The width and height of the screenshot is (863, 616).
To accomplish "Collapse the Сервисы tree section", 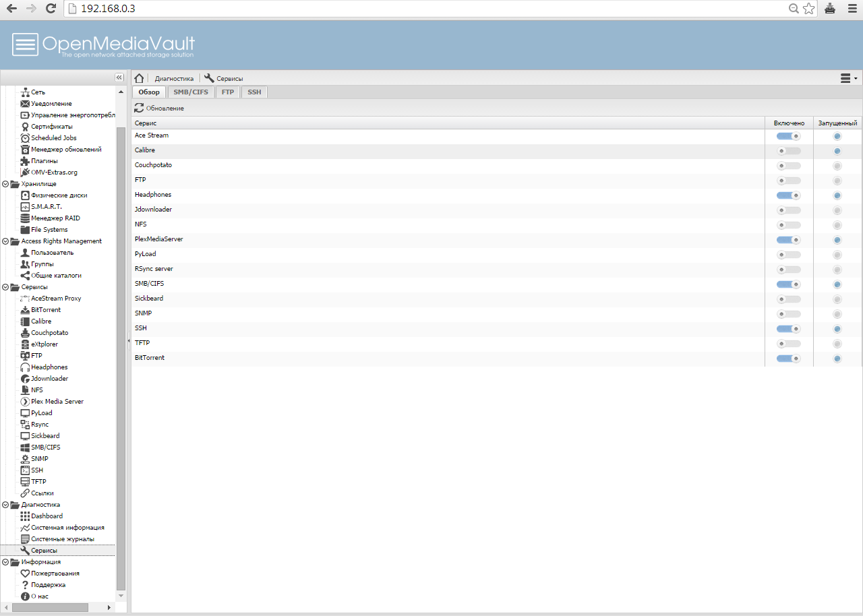I will 6,287.
